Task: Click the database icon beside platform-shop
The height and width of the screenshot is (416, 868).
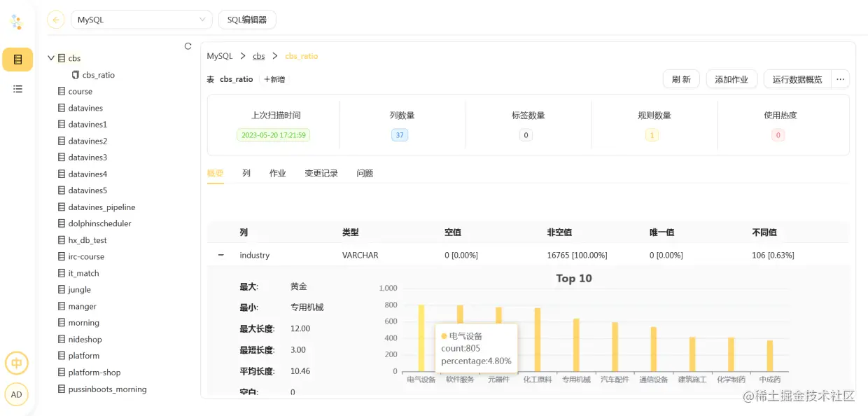Action: (x=62, y=373)
